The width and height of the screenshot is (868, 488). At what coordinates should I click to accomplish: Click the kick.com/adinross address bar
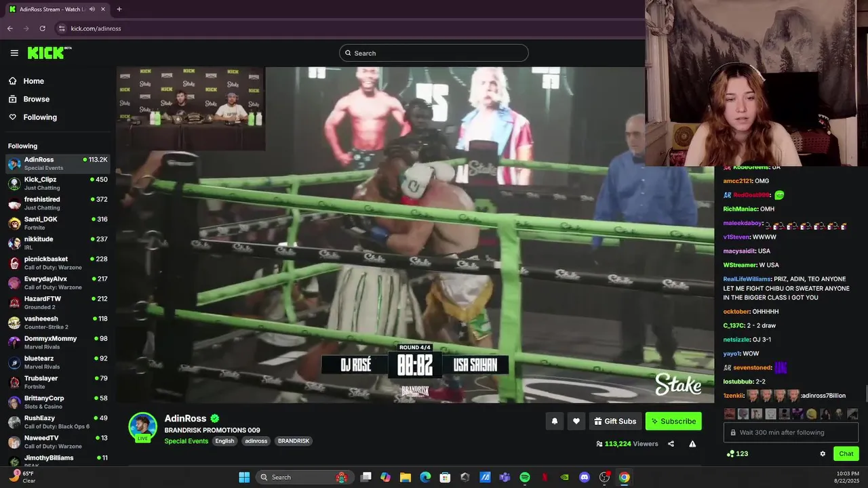(96, 28)
